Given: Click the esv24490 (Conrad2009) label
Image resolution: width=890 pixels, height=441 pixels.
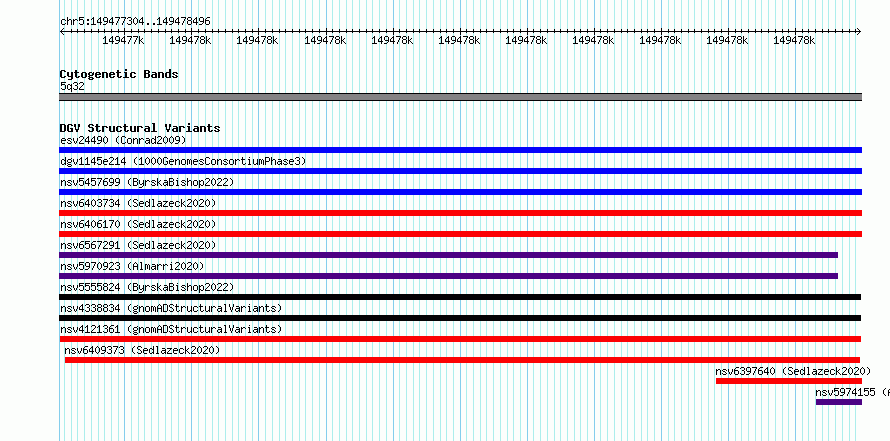Looking at the screenshot, I should click(123, 140).
